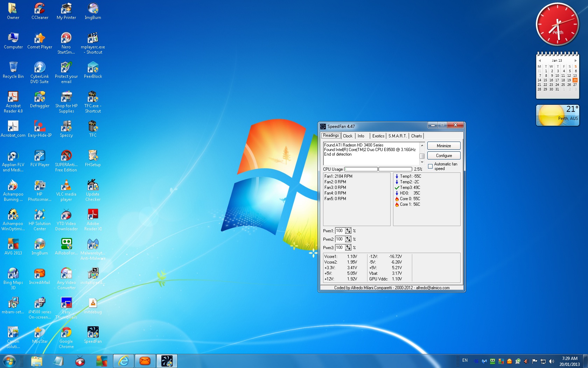Select SUPERAntiSpyware Free Edition icon
Viewport: 588px width, 368px height.
click(66, 161)
